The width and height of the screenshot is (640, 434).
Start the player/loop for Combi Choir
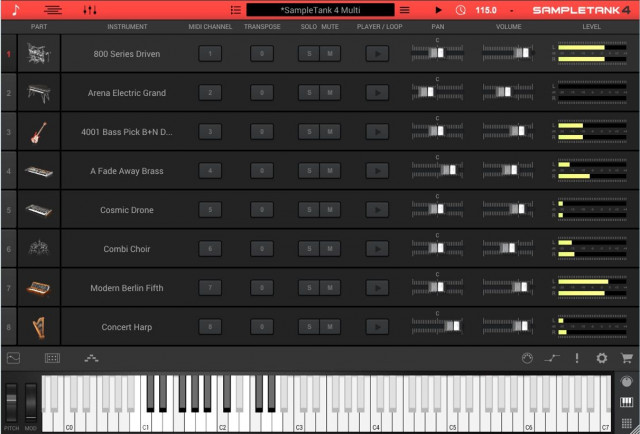[x=377, y=249]
